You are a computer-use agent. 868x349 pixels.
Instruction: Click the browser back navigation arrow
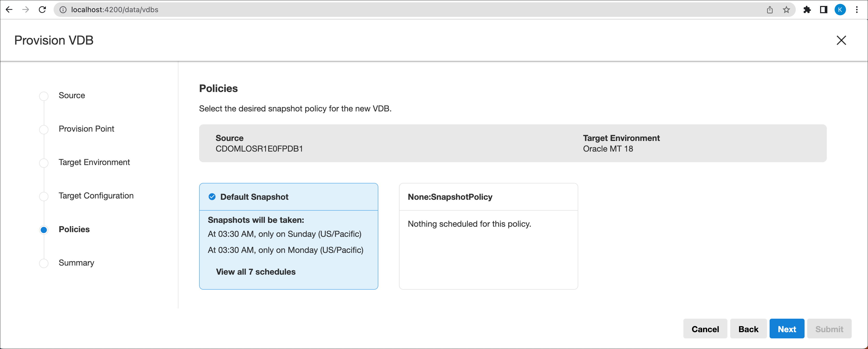pyautogui.click(x=9, y=9)
